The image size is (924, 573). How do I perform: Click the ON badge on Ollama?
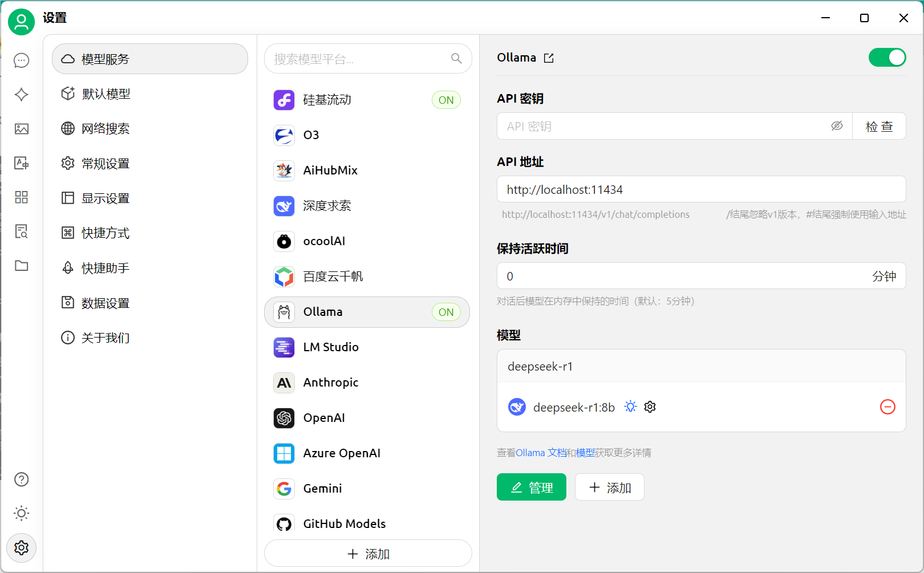click(446, 312)
